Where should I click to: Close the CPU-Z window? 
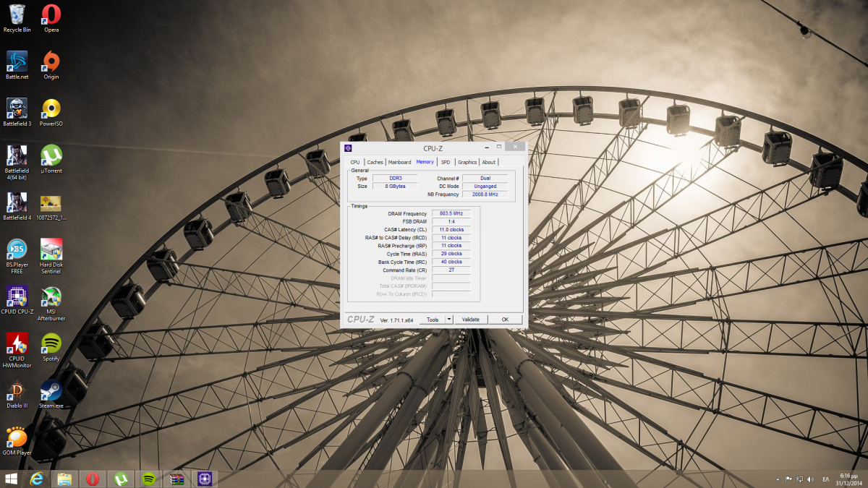point(514,147)
